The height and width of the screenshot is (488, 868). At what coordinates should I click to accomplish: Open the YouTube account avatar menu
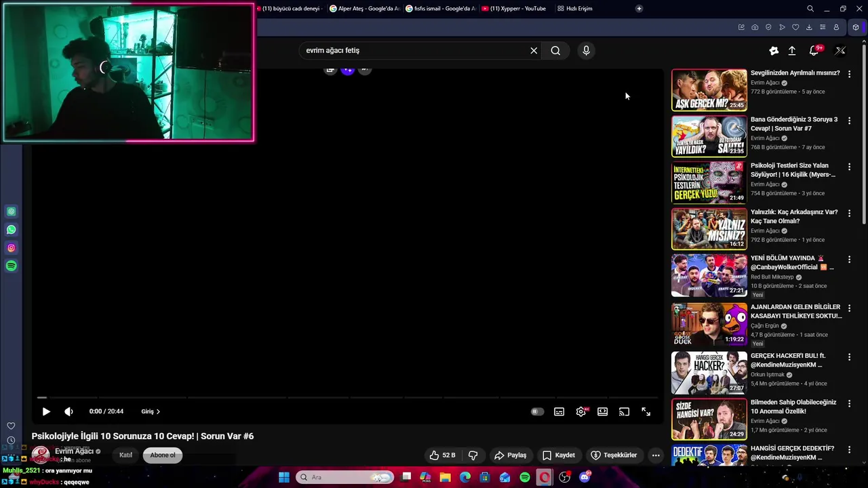click(841, 51)
